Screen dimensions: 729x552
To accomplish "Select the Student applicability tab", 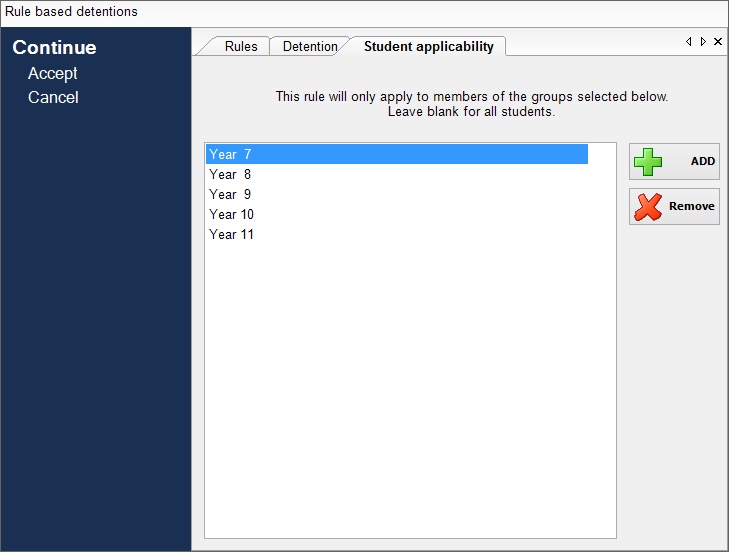I will pos(428,47).
